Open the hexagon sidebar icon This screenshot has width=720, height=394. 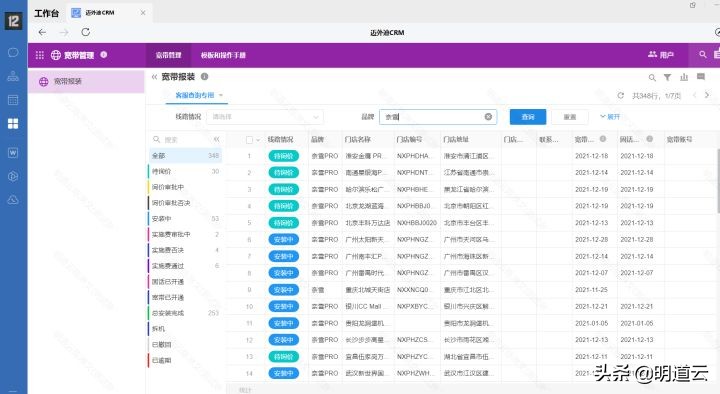tap(13, 176)
